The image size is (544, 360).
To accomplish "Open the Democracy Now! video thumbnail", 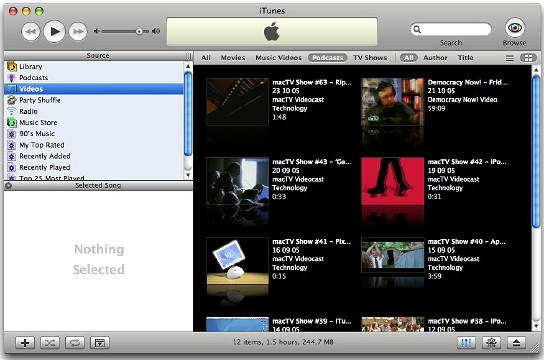I will [x=392, y=102].
